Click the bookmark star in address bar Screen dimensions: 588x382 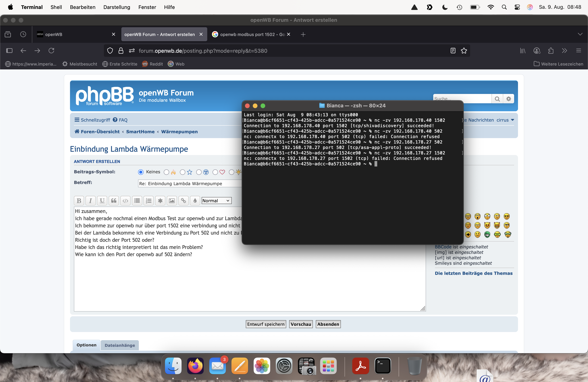(464, 51)
